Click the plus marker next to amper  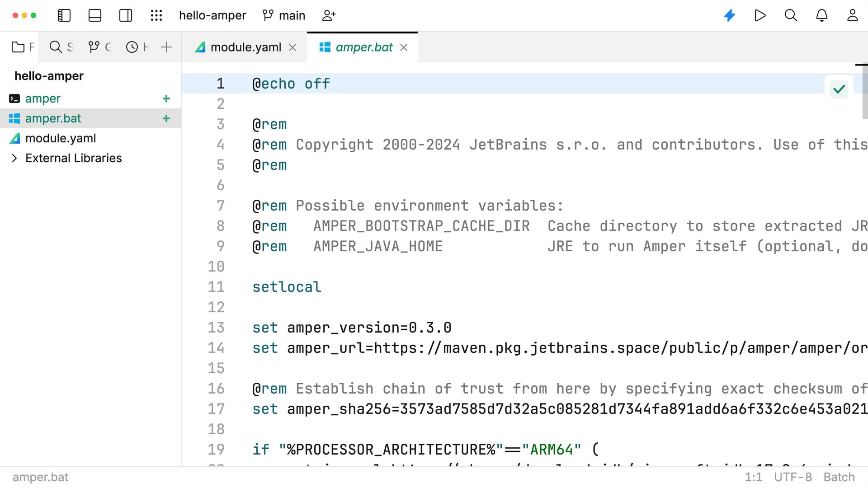[x=166, y=99]
